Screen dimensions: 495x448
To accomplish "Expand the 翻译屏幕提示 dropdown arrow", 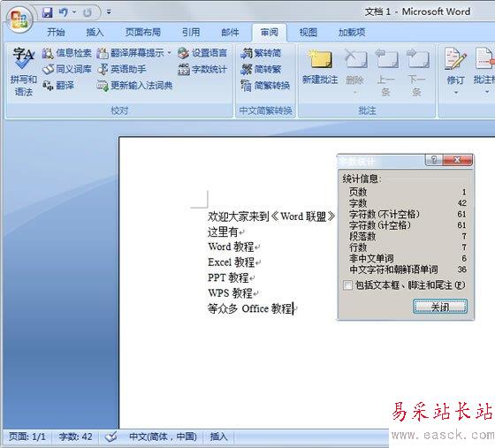I will click(170, 53).
